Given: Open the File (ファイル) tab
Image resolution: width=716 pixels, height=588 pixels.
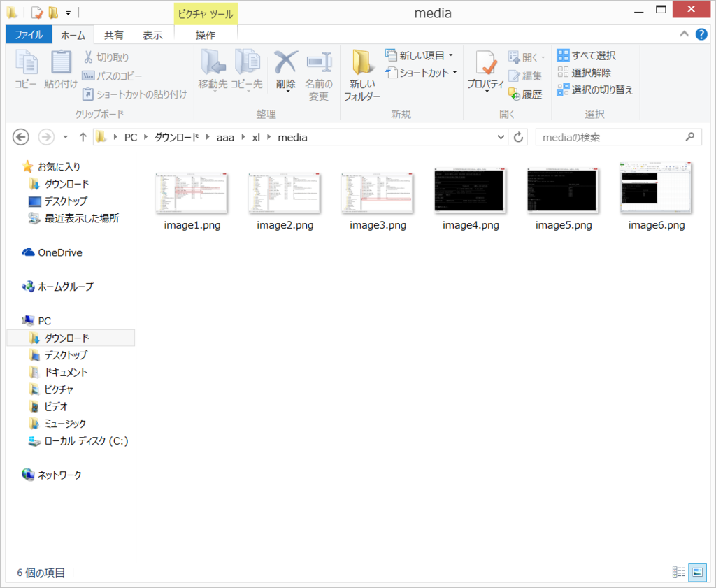Looking at the screenshot, I should point(29,35).
